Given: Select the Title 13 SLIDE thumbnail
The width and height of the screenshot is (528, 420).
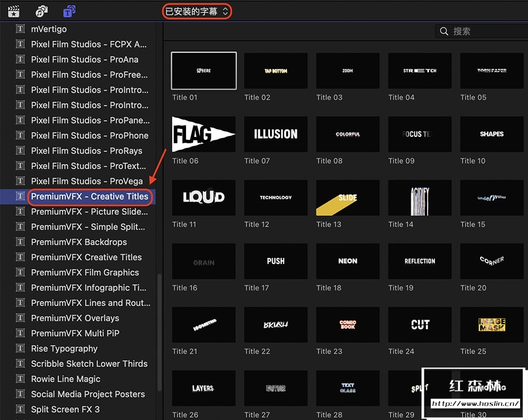Looking at the screenshot, I should pyautogui.click(x=348, y=198).
